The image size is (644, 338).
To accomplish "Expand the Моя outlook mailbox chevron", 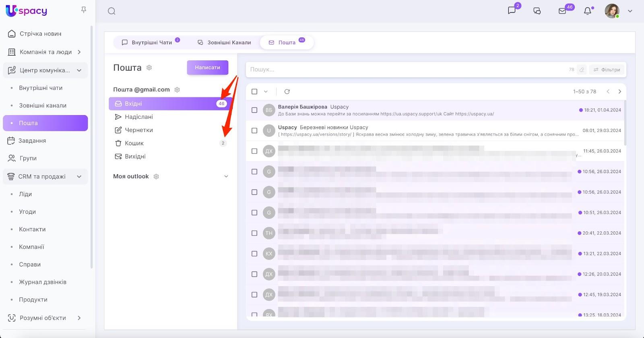I will [226, 177].
